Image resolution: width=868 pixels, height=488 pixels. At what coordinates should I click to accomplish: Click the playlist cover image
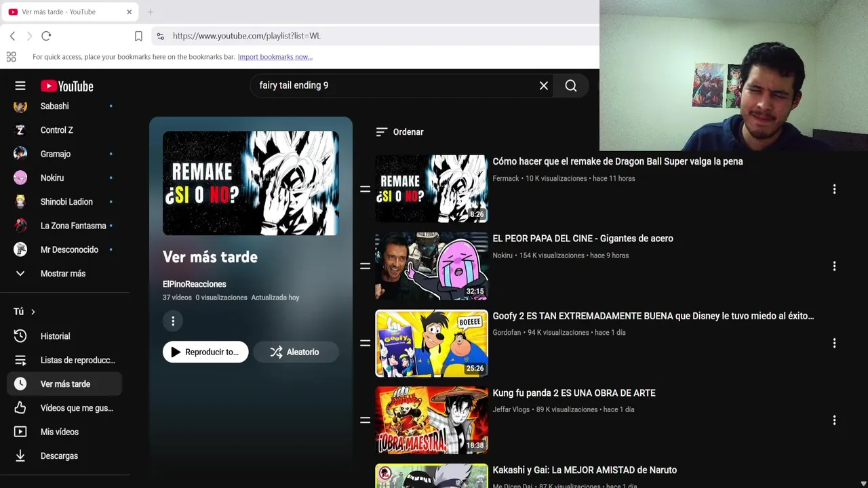point(251,183)
